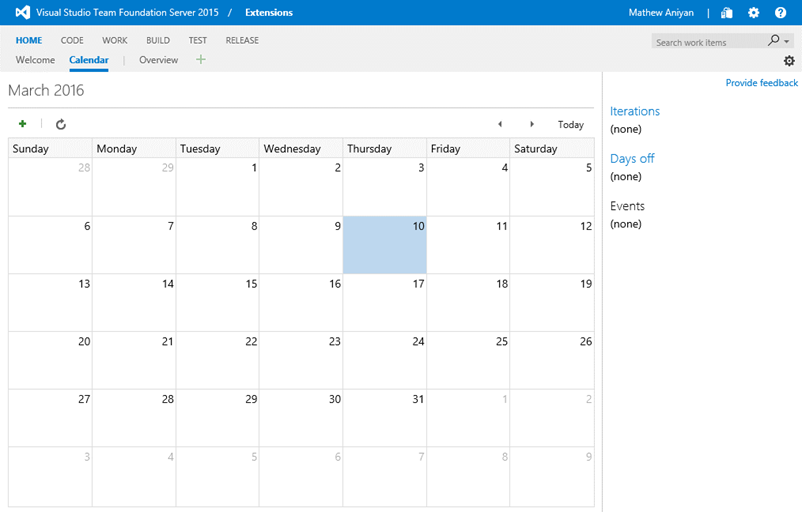Open the BUILD hub

(x=158, y=40)
